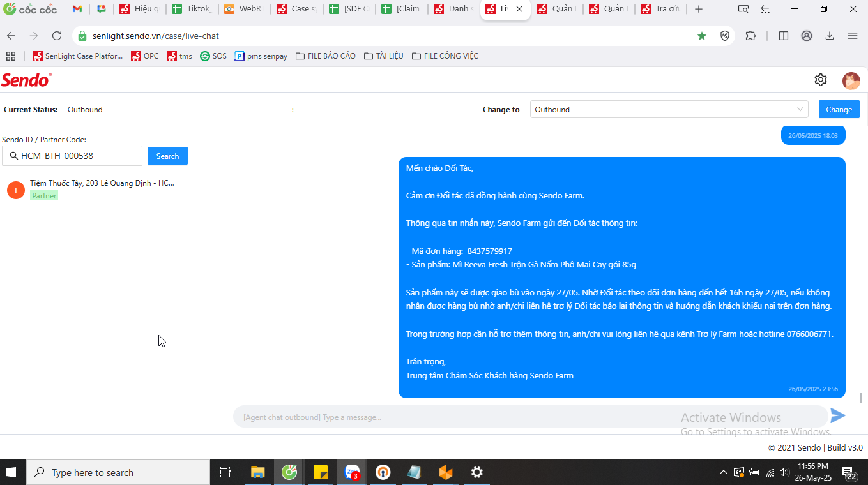Image resolution: width=868 pixels, height=485 pixels.
Task: Switch to the Claim browser tab
Action: coord(401,9)
